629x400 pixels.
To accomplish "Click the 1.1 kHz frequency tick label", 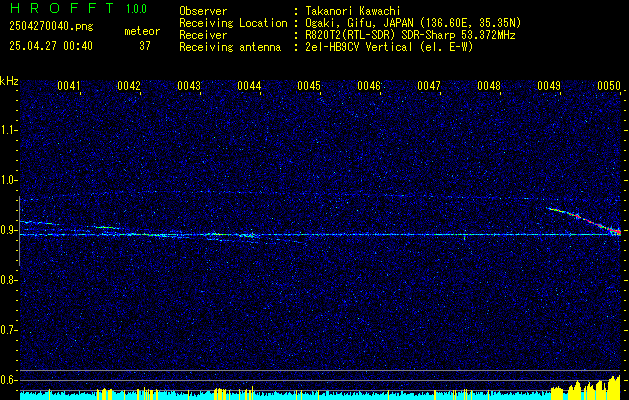I will coord(7,130).
